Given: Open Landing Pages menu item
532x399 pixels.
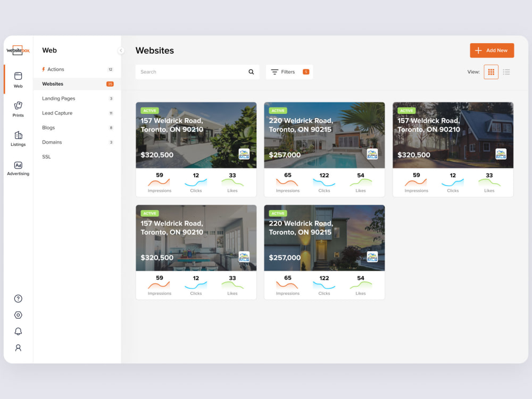Looking at the screenshot, I should tap(77, 98).
